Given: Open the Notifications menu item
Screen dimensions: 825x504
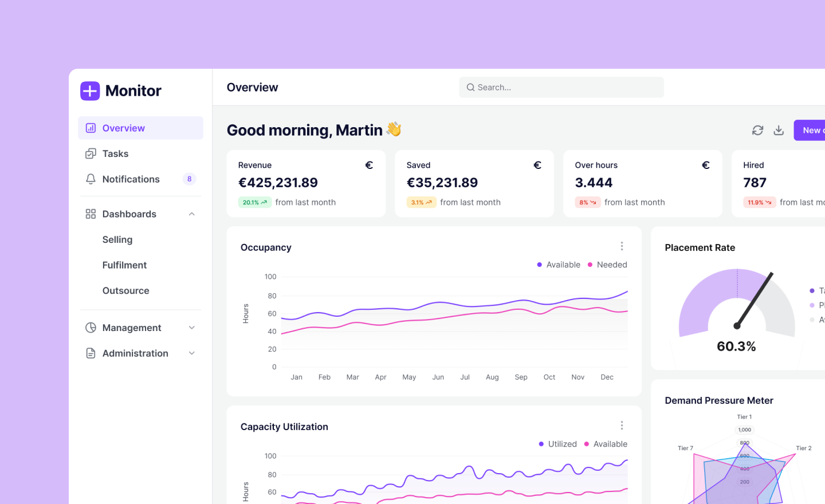Looking at the screenshot, I should [140, 179].
